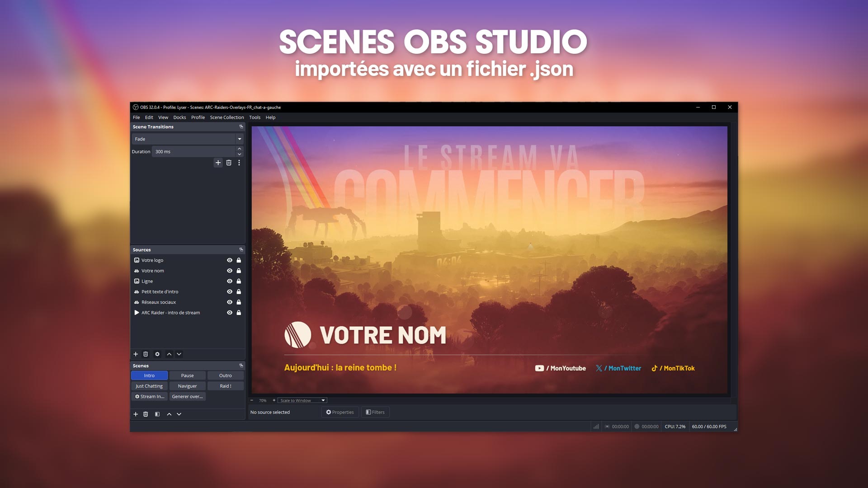Image resolution: width=868 pixels, height=488 pixels.
Task: Open transition properties three-dot menu
Action: tap(239, 163)
